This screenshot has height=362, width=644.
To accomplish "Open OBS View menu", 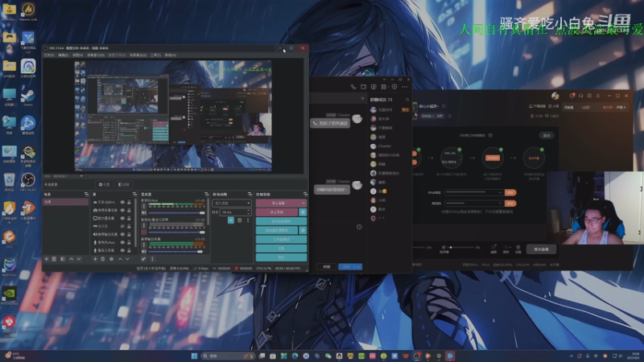I will point(77,55).
